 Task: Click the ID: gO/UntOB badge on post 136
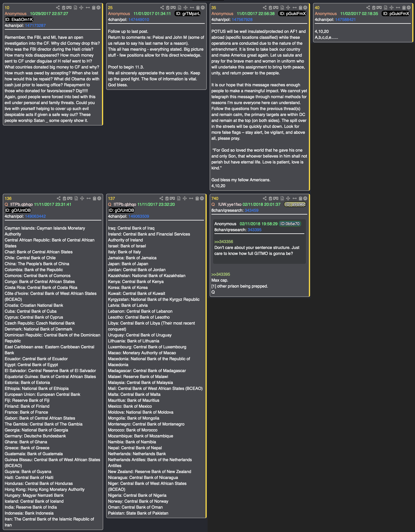[x=18, y=210]
